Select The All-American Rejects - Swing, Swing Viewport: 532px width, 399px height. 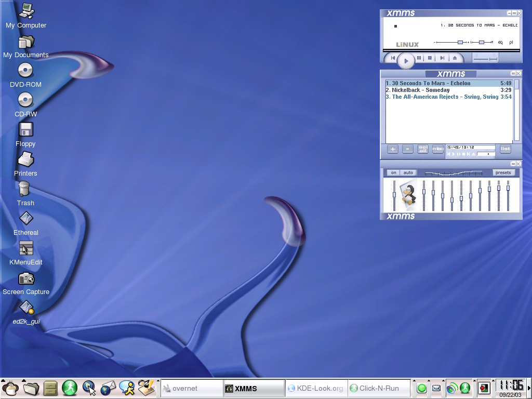pos(448,97)
